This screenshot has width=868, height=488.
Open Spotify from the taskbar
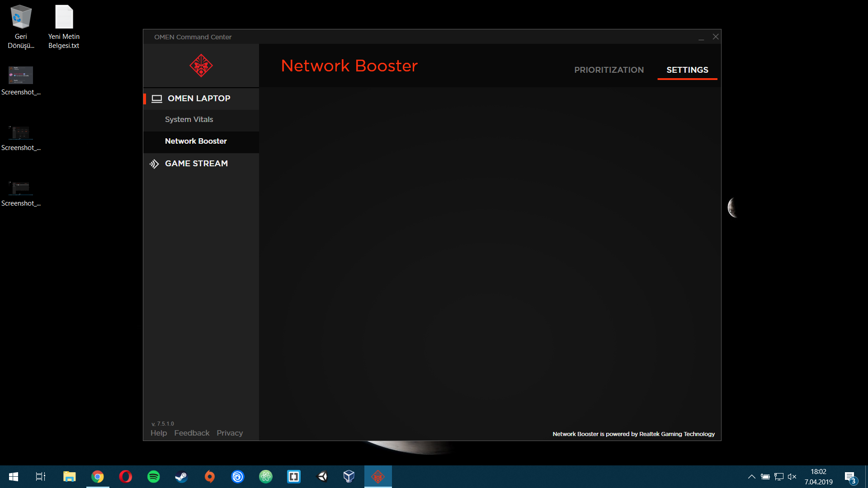[154, 477]
